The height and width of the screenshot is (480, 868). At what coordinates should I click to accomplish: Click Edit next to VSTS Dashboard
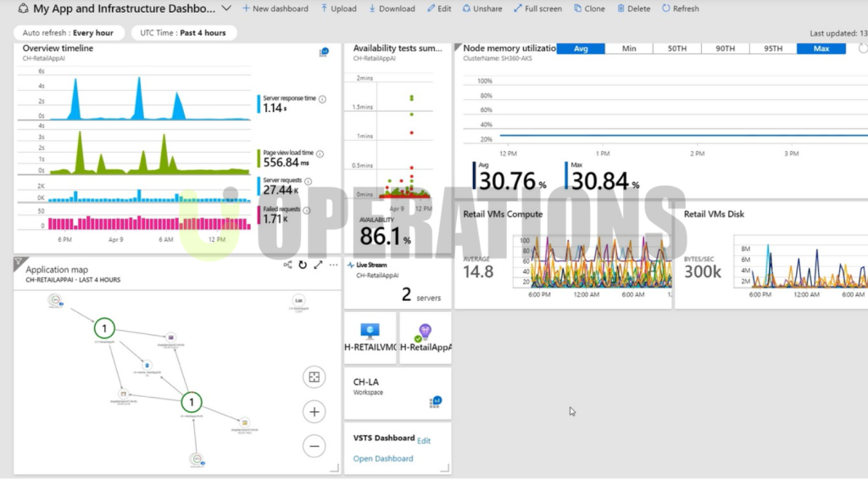click(424, 441)
